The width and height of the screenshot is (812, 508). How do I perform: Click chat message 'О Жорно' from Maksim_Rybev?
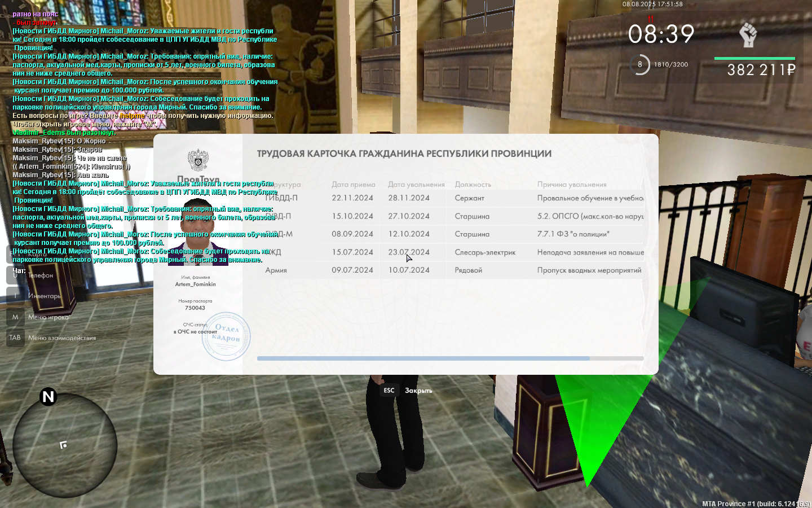pyautogui.click(x=59, y=141)
